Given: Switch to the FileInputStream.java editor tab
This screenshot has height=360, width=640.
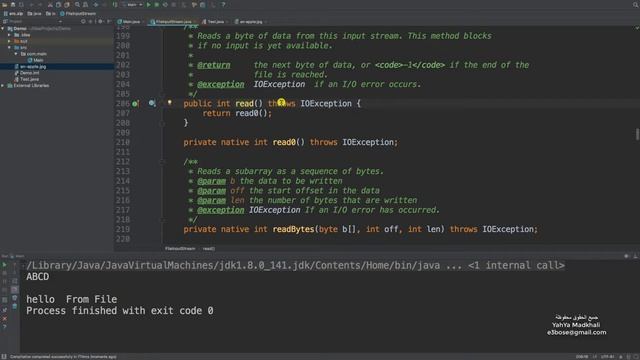Looking at the screenshot, I should (171, 22).
